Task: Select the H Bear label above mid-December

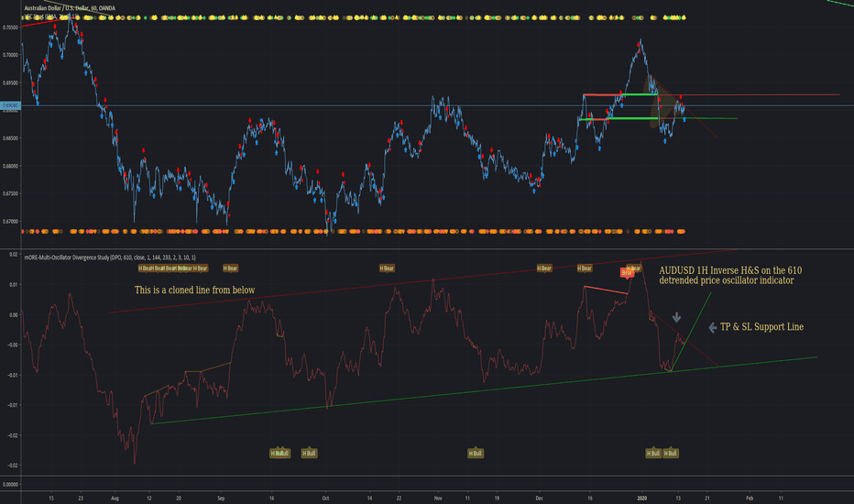Action: tap(585, 268)
